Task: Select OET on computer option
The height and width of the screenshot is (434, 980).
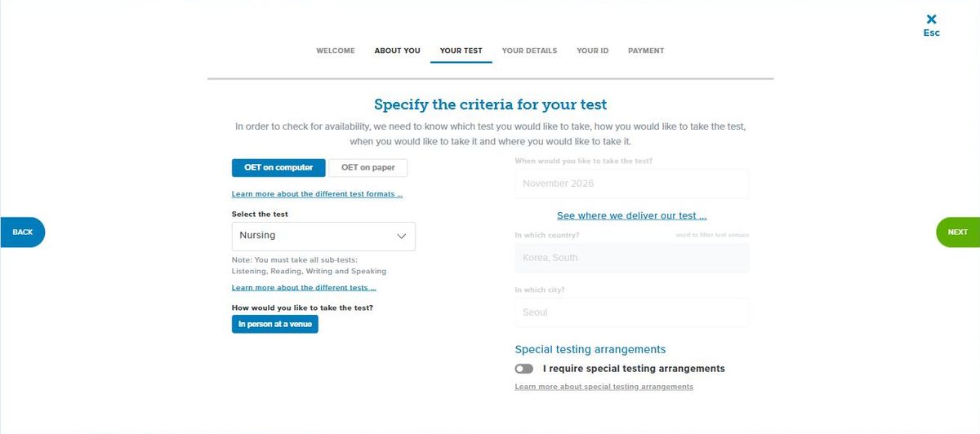Action: [278, 168]
